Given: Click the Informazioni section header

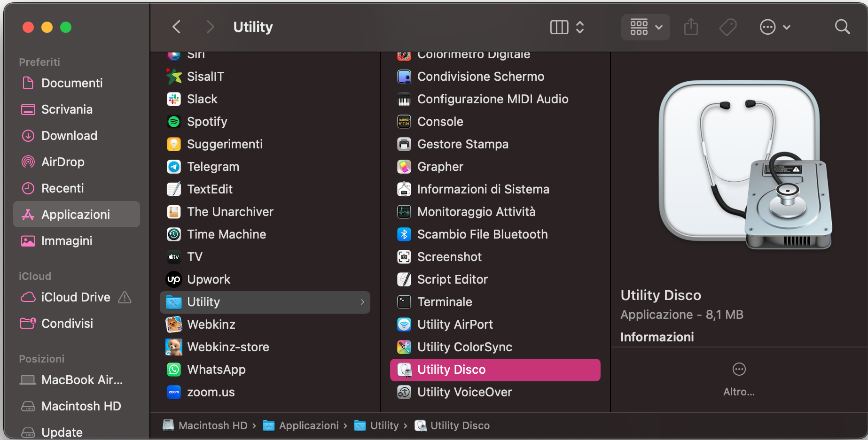Looking at the screenshot, I should tap(657, 337).
